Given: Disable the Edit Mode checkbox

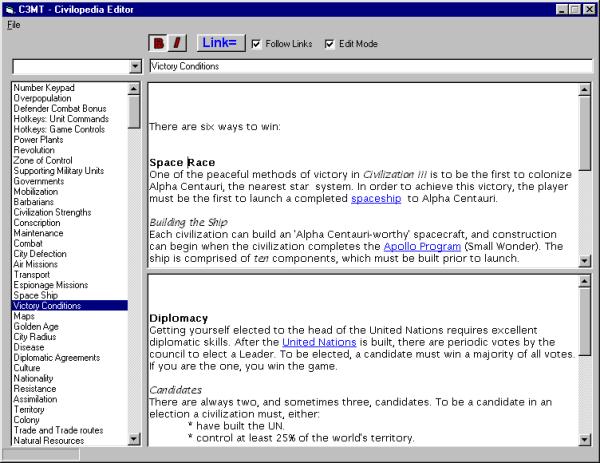Looking at the screenshot, I should 330,44.
